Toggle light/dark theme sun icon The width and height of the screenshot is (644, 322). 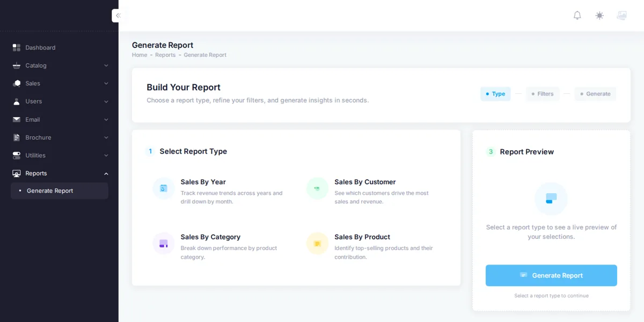click(599, 16)
